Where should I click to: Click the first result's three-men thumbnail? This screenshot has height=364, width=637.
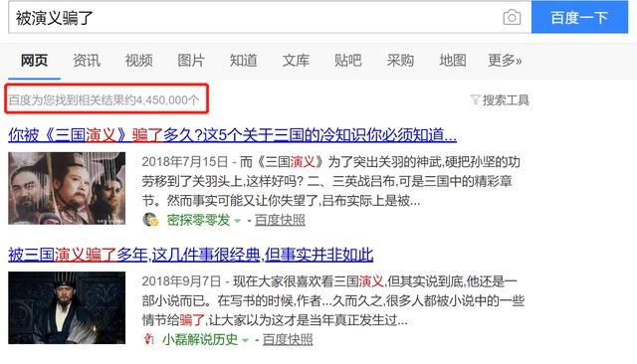[x=67, y=188]
